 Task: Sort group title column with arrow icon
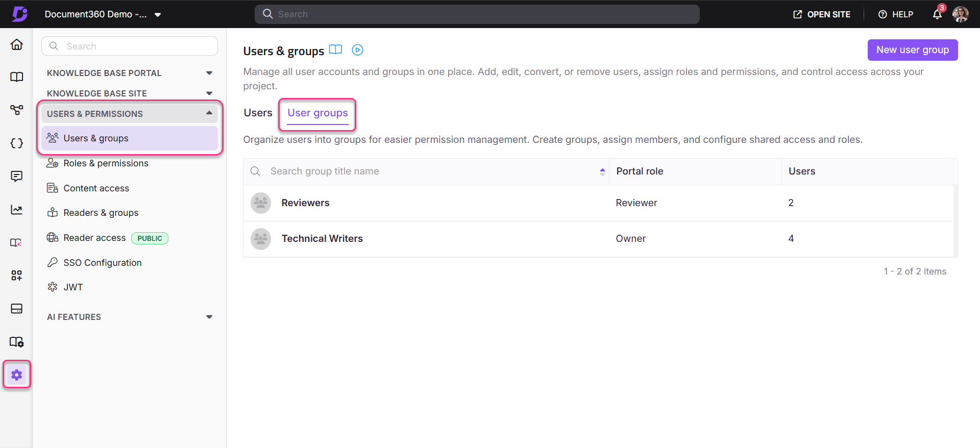tap(602, 171)
